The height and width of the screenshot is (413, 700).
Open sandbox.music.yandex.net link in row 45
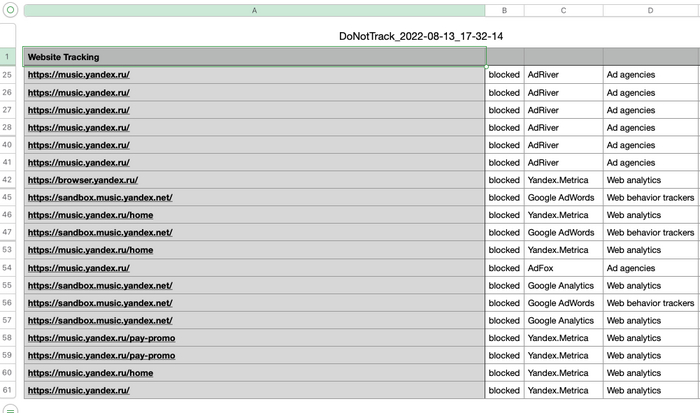click(100, 197)
